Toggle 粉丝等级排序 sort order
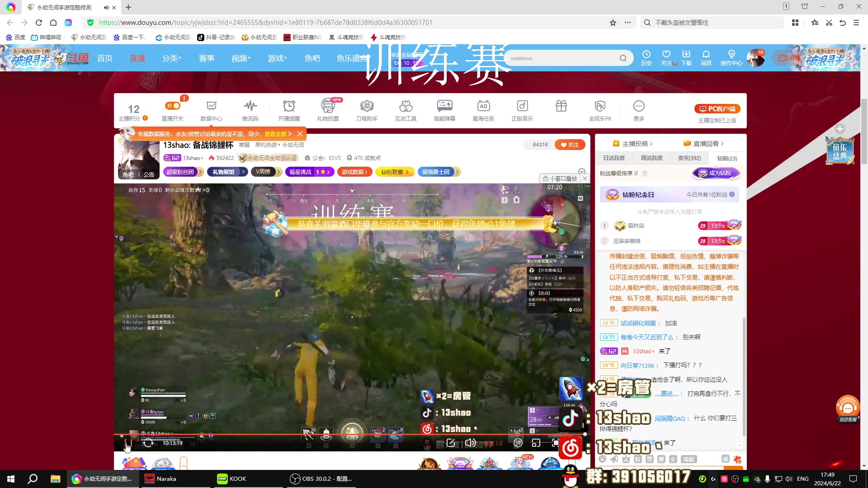This screenshot has height=488, width=868. click(x=619, y=174)
